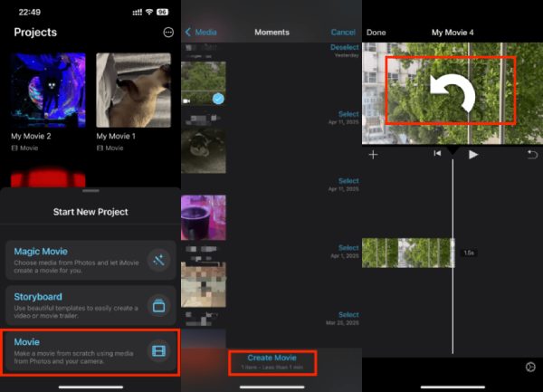Select the tree video clip in the timeline
The image size is (543, 392).
[408, 253]
